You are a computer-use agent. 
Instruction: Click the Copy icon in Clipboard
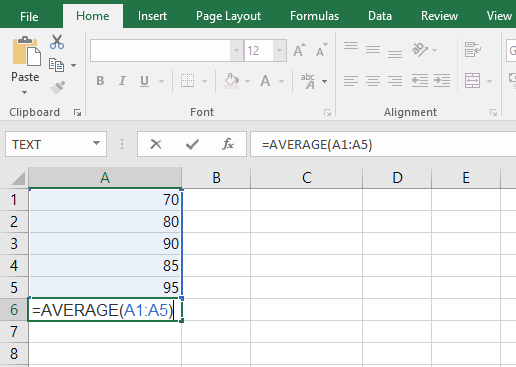(x=56, y=65)
